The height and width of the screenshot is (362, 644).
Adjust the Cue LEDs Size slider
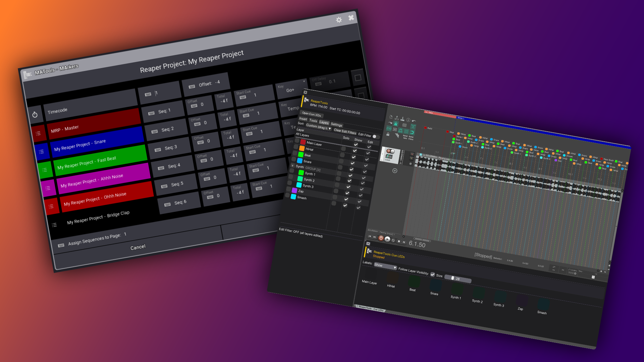click(x=458, y=279)
